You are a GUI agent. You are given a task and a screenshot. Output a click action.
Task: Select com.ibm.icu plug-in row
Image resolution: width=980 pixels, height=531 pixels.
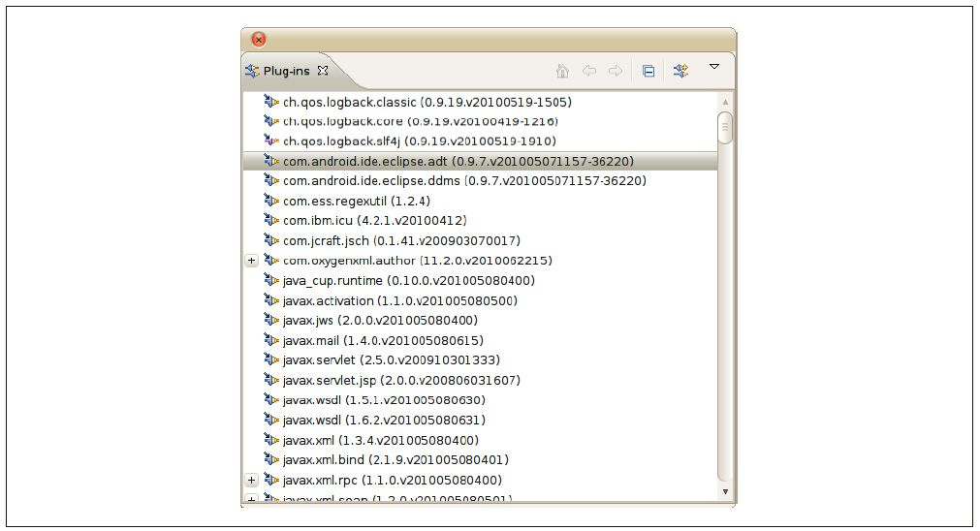pyautogui.click(x=480, y=221)
